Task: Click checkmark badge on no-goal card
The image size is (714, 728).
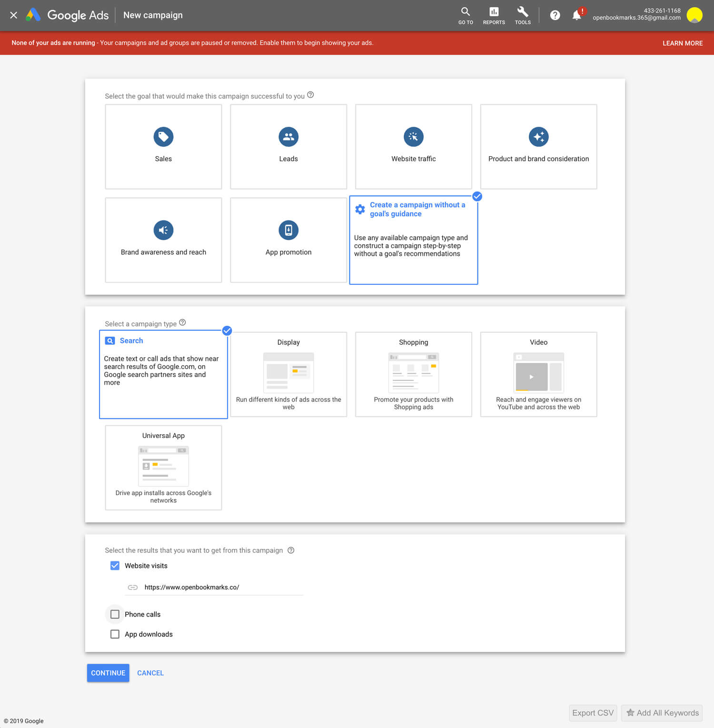Action: tap(477, 196)
